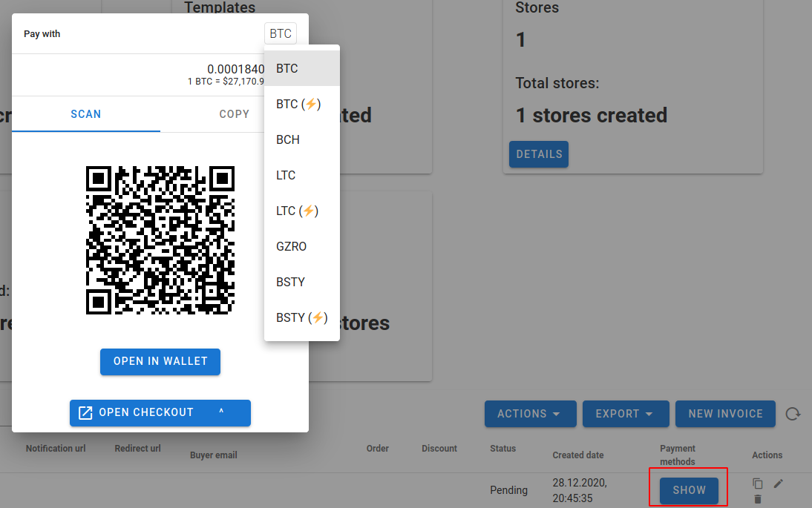Screen dimensions: 812x508
Task: Edit the invoice with pencil icon
Action: pos(779,484)
